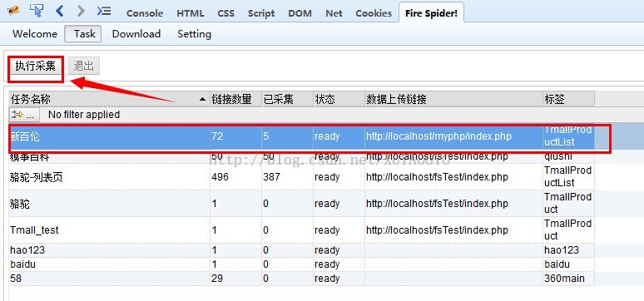
Task: Click the baidu tag cell
Action: pyautogui.click(x=569, y=264)
